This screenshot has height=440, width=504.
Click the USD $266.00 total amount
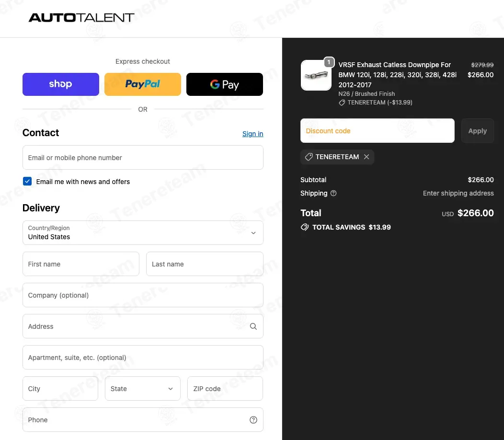coord(468,213)
